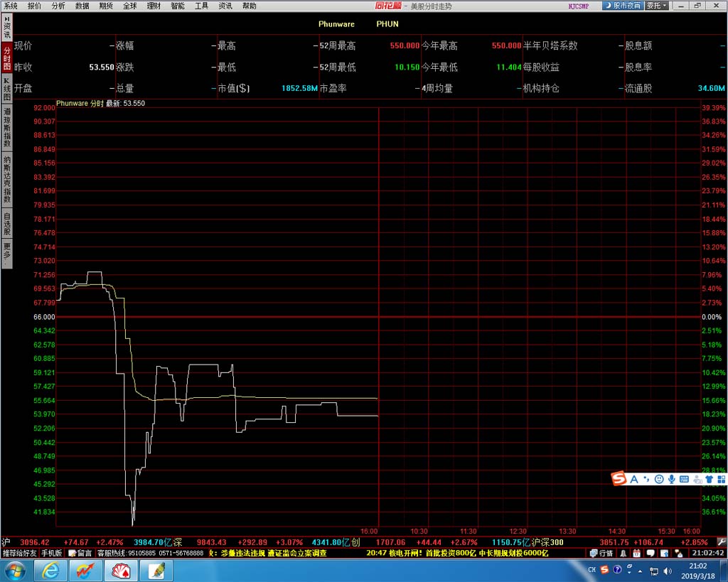The height and width of the screenshot is (582, 728).
Task: Click the 手机版 button
Action: pyautogui.click(x=51, y=554)
